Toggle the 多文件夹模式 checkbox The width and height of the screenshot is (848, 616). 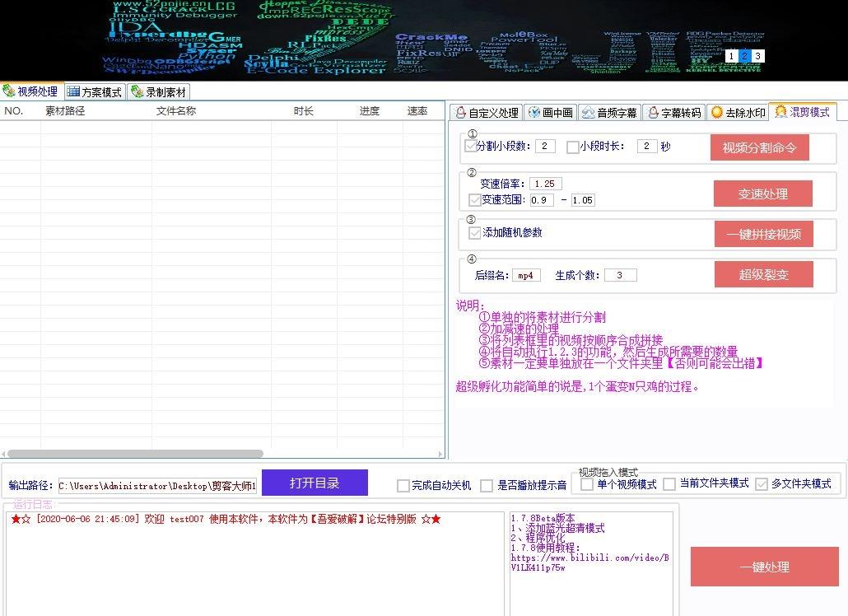762,484
